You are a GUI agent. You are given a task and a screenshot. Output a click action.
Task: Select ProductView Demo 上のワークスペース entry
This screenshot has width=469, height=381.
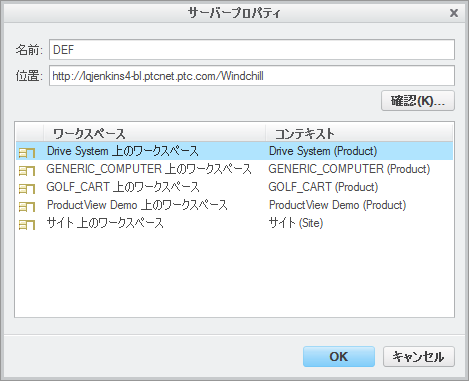pos(137,205)
